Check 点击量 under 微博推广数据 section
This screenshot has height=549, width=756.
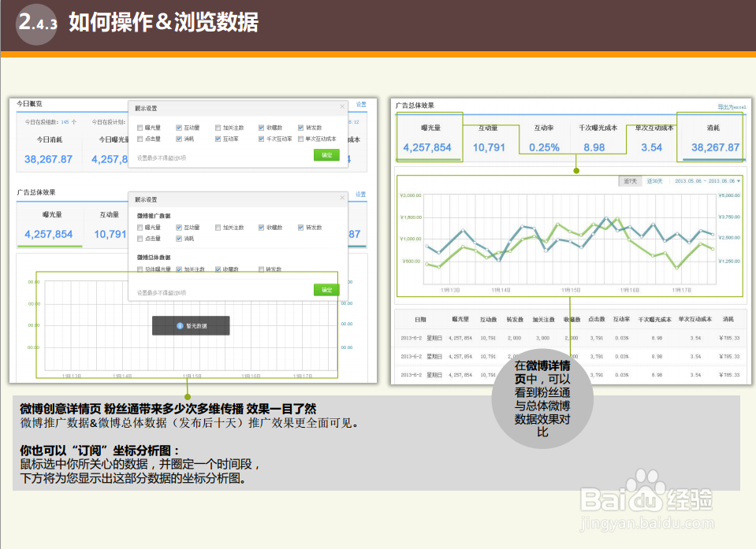point(140,239)
